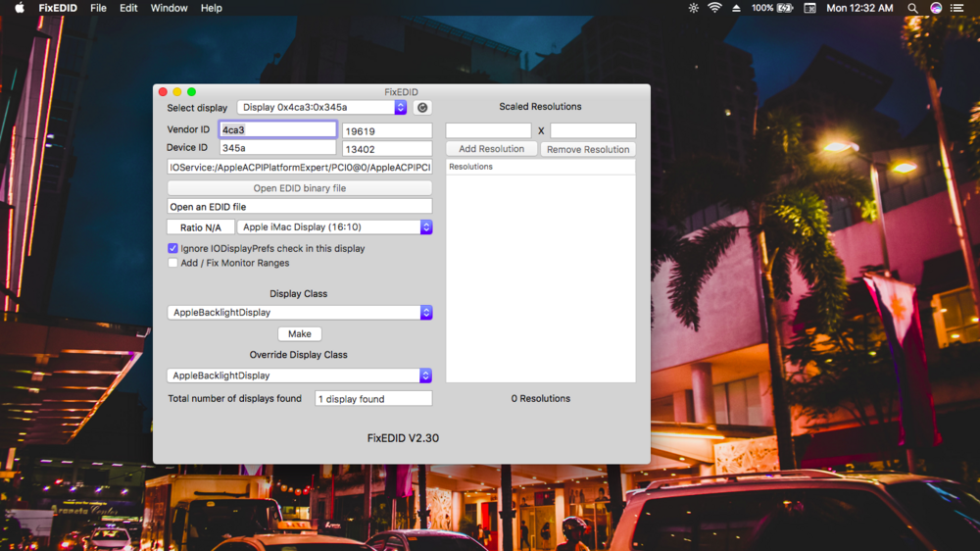This screenshot has width=980, height=551.
Task: Expand the Select display dropdown
Action: coord(321,108)
